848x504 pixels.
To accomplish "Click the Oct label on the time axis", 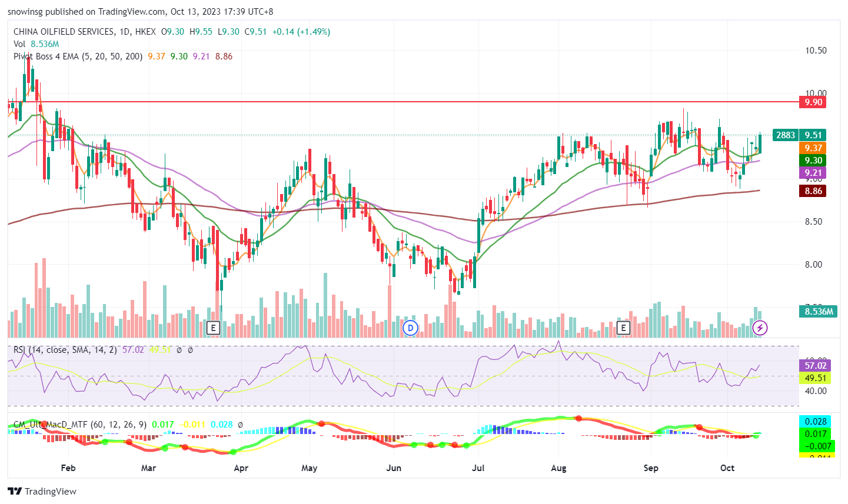I will tap(727, 468).
